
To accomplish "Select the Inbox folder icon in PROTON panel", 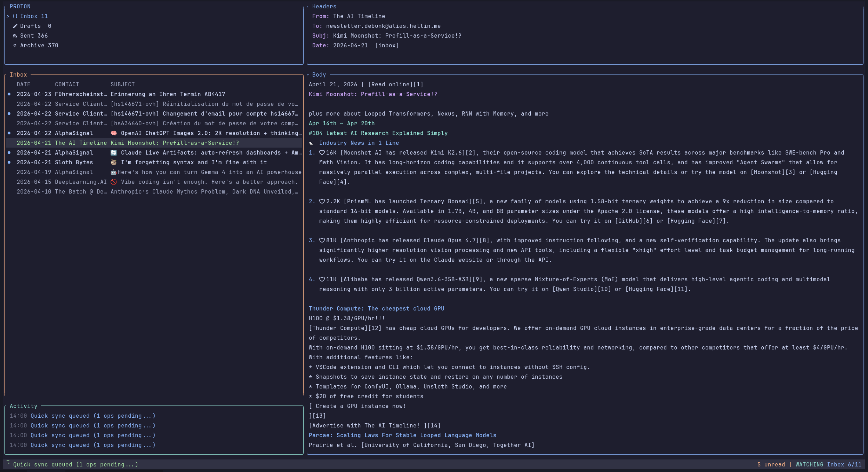I will (15, 16).
